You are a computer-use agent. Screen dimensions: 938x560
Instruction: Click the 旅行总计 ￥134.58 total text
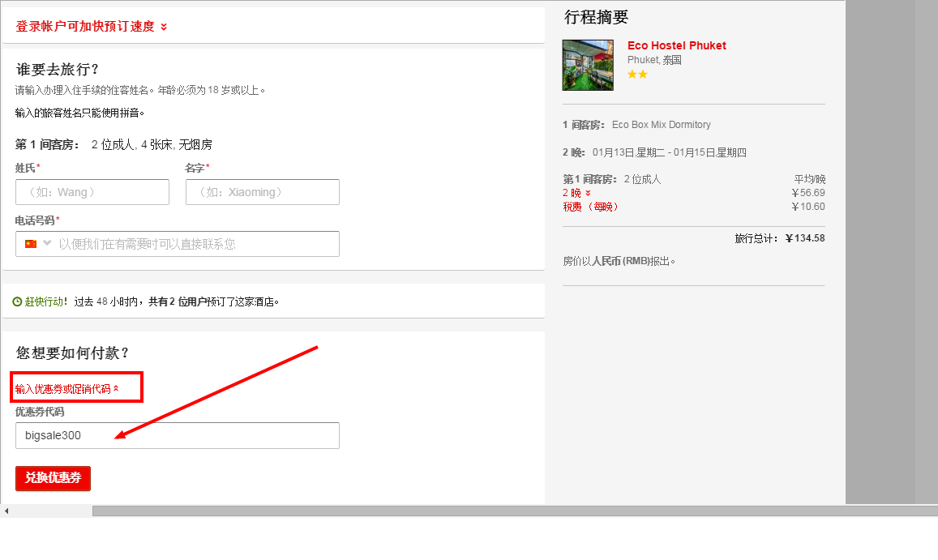(x=779, y=238)
